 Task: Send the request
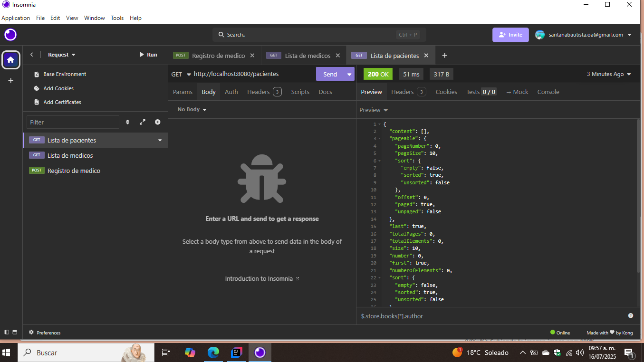pos(330,74)
